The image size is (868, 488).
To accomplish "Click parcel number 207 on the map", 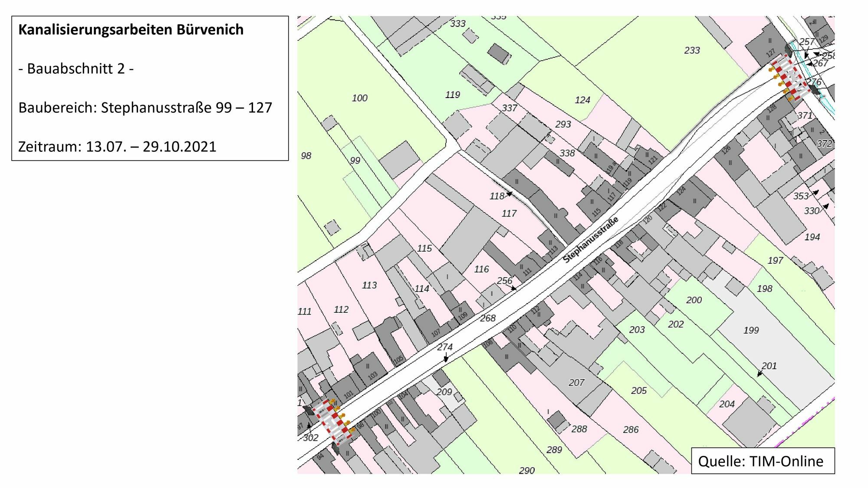I will coord(576,383).
